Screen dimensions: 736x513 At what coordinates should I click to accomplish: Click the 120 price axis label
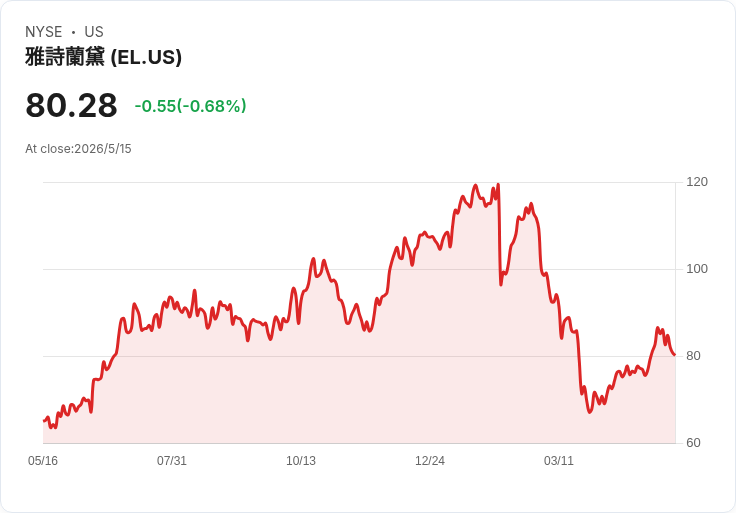click(x=697, y=182)
